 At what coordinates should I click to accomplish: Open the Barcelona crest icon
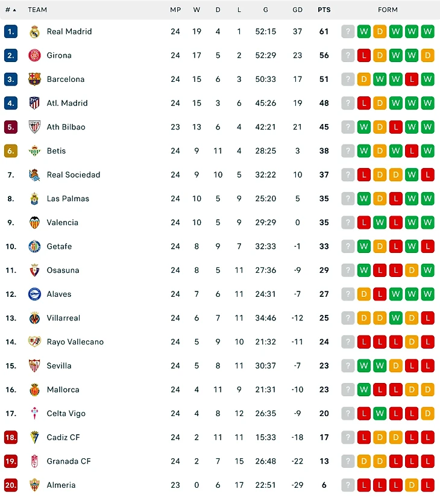click(x=34, y=79)
